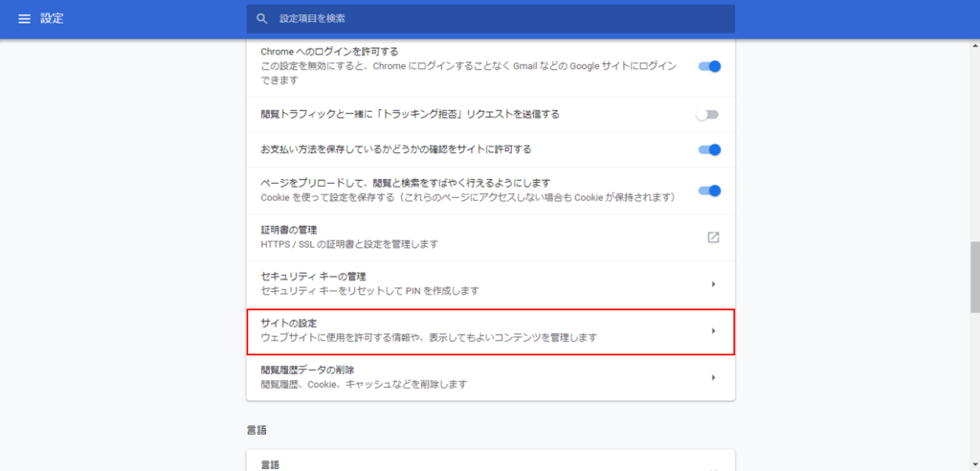Screen dimensions: 980x471
Task: Click the scrollbar up arrow
Action: pos(974,45)
